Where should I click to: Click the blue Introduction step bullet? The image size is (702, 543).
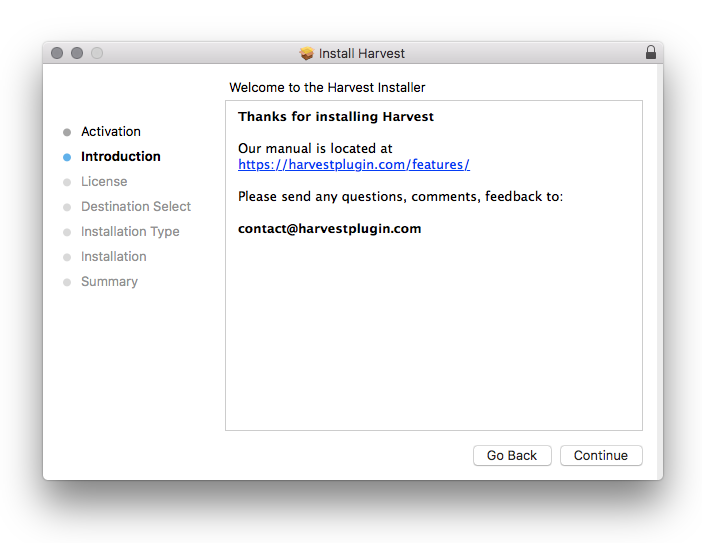tap(67, 157)
